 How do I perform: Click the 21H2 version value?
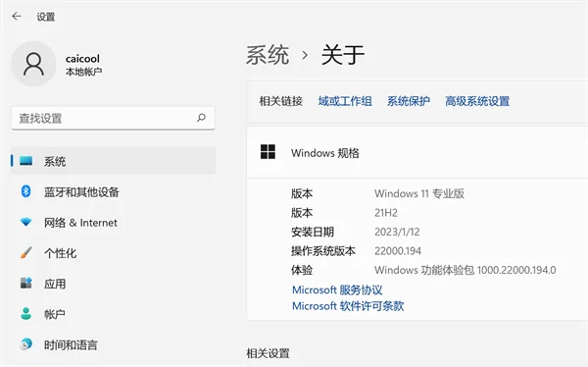tap(386, 213)
